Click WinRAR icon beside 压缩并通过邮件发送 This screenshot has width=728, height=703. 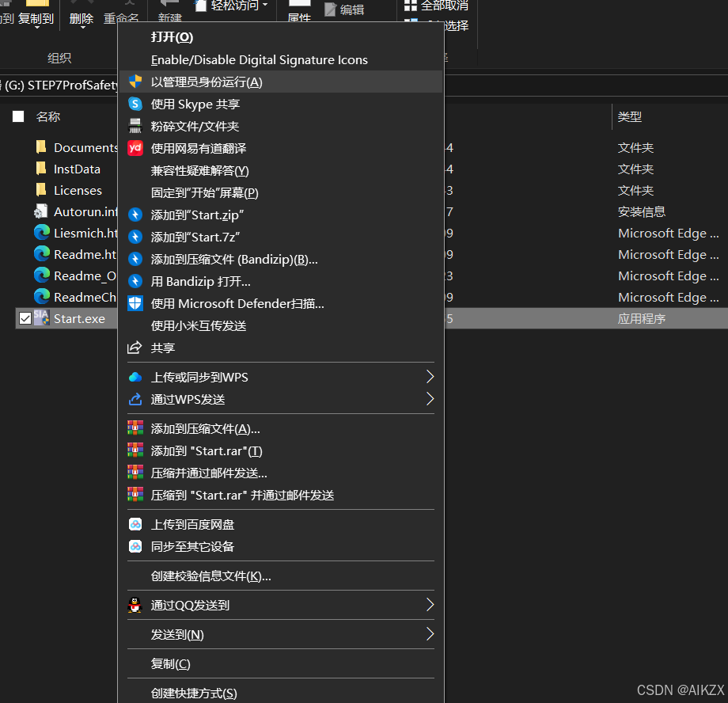pos(135,473)
